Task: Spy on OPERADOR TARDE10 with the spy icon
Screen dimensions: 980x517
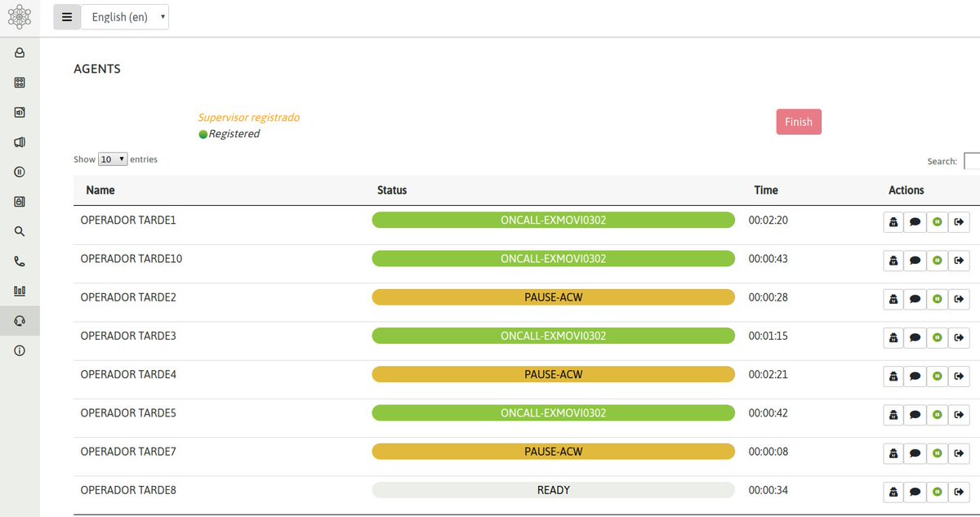Action: [x=893, y=261]
